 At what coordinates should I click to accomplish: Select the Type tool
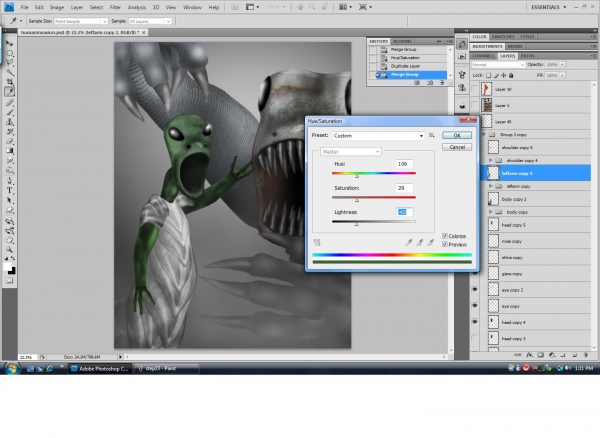10,190
